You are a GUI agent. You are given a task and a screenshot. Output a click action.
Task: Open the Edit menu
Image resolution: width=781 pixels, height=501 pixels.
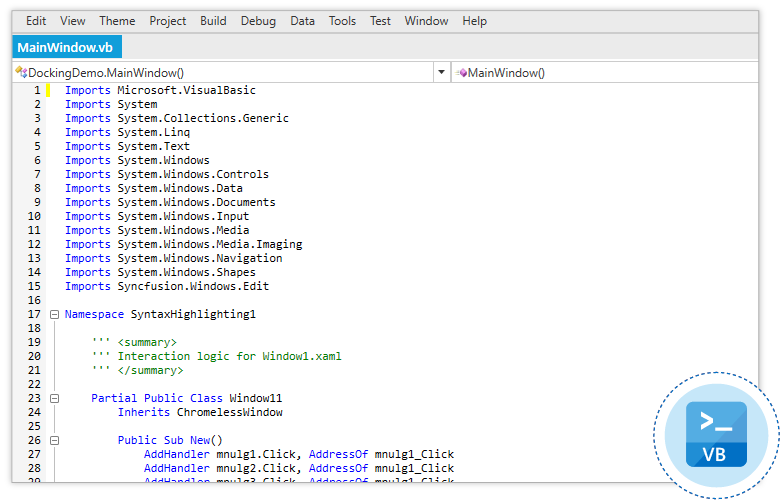click(36, 21)
